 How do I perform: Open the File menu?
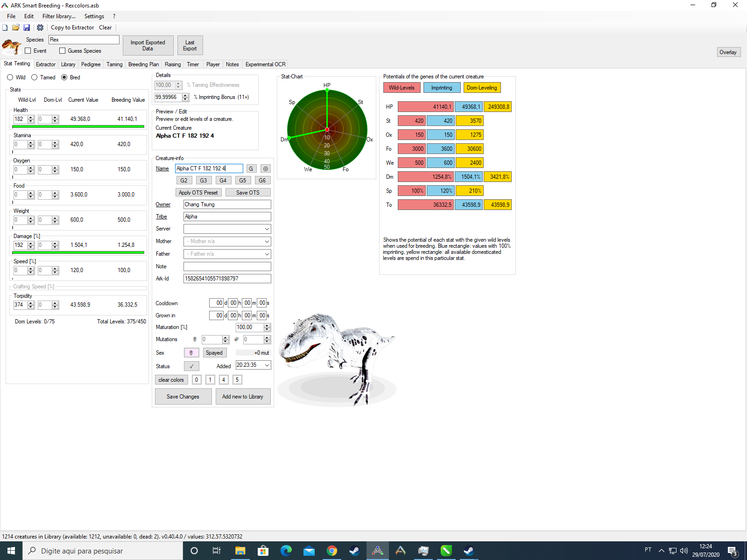coord(11,16)
